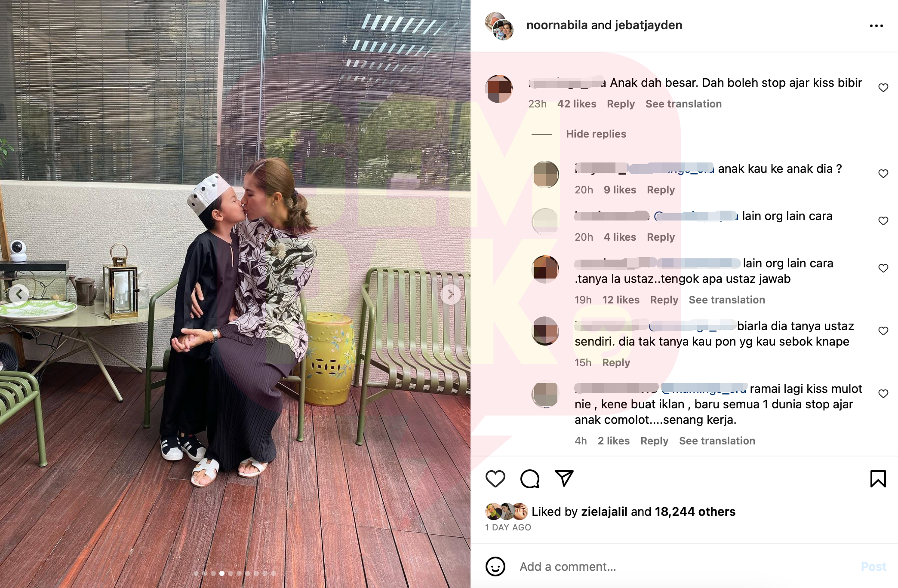Go to the previous photo arrow

(x=19, y=294)
